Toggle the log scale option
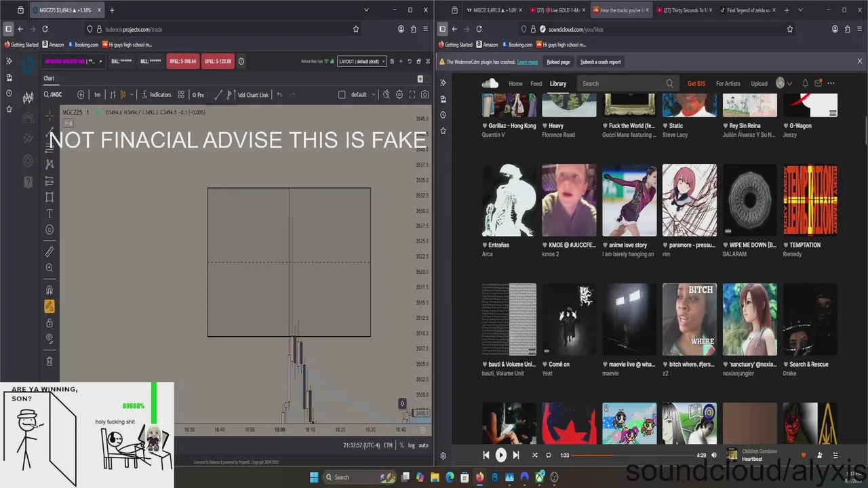 tap(412, 445)
